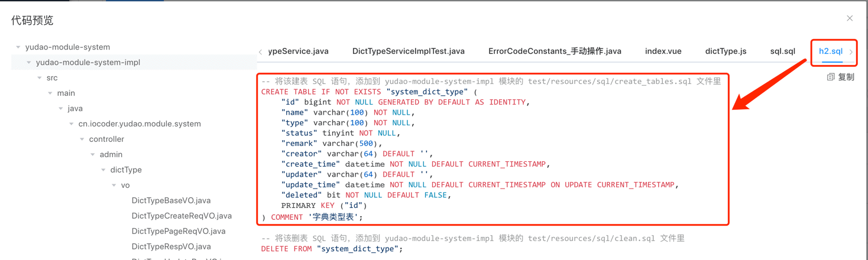
Task: Collapse the java folder arrow
Action: 61,109
